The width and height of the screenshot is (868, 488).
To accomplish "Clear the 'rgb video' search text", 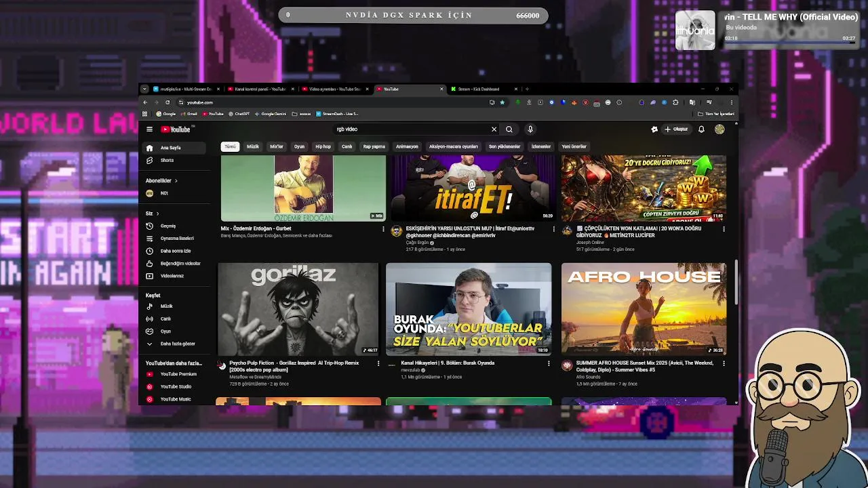I will tap(494, 129).
